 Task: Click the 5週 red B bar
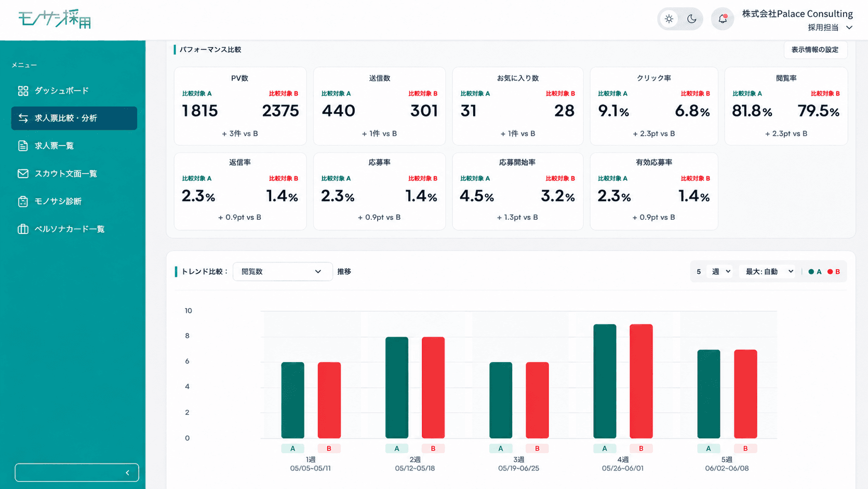pos(745,394)
